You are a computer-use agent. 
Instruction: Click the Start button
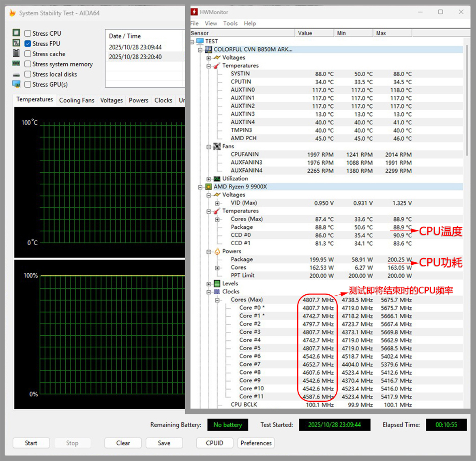(31, 443)
